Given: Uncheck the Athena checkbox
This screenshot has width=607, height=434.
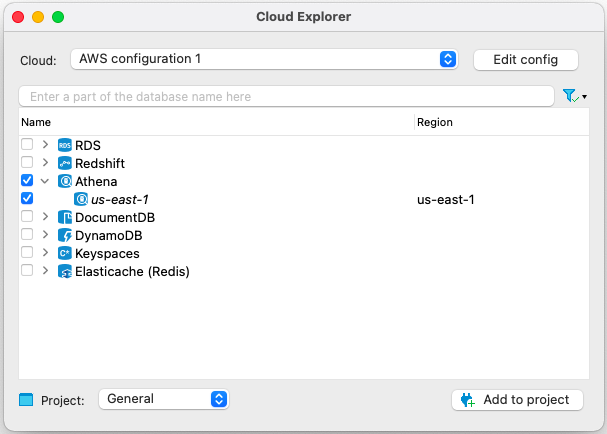Looking at the screenshot, I should point(27,180).
